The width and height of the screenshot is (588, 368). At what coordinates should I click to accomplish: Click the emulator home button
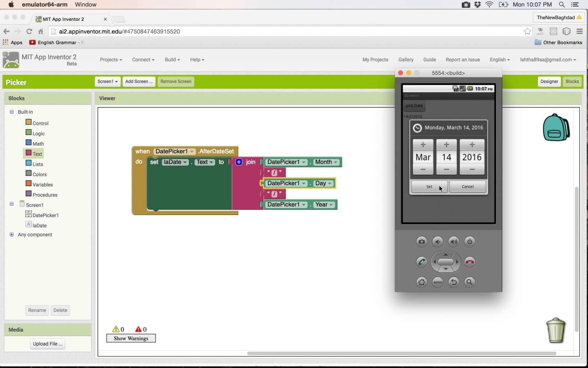click(422, 282)
